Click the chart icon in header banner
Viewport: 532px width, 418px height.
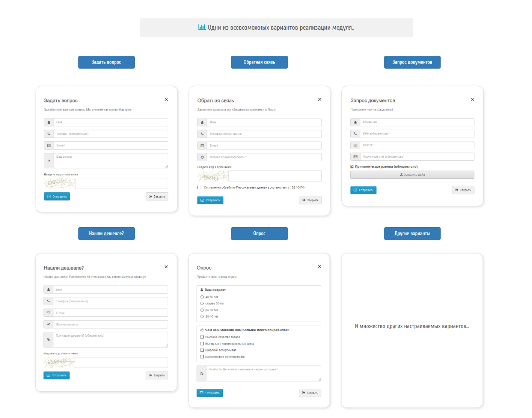tap(201, 27)
